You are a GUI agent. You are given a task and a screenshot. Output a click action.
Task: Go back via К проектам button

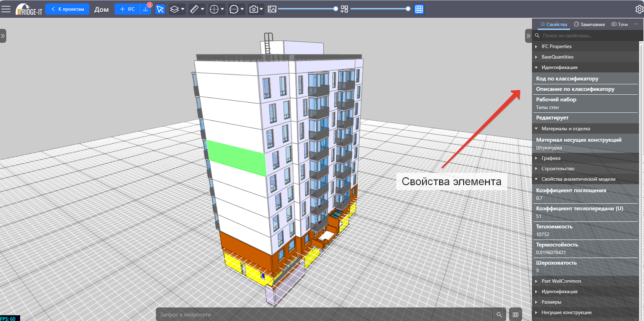click(67, 9)
